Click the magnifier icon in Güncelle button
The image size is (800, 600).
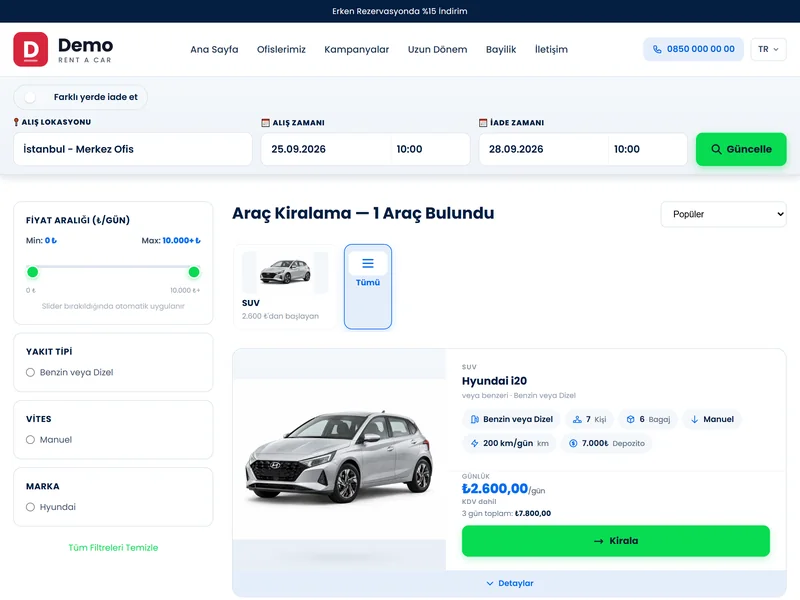pyautogui.click(x=716, y=149)
